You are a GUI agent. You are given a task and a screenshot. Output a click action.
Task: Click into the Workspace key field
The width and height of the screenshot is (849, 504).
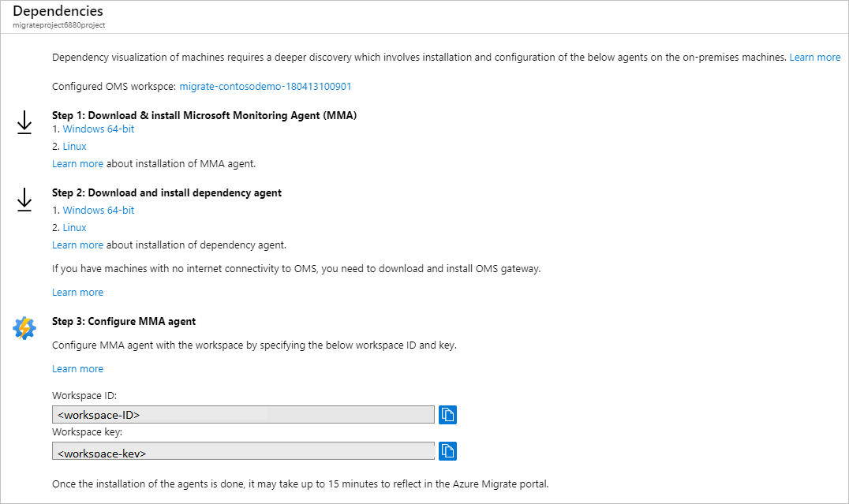click(x=243, y=451)
